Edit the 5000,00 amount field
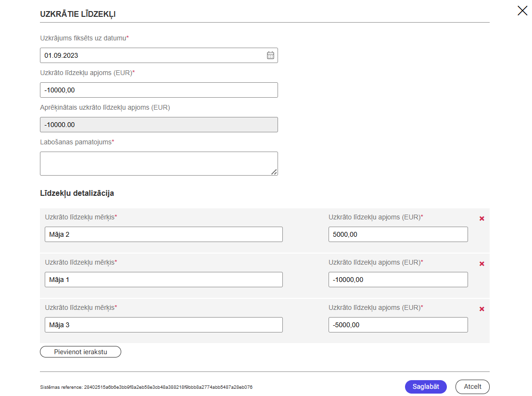 398,234
